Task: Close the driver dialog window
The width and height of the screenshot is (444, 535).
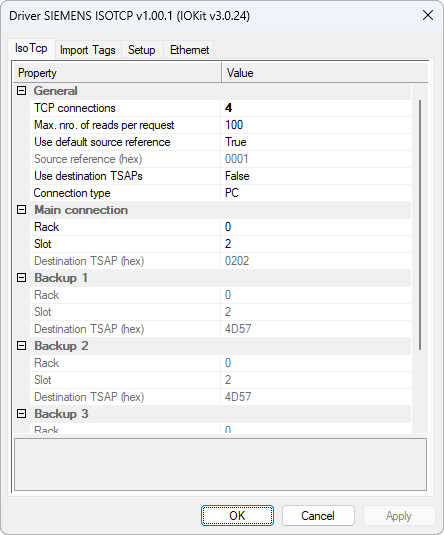Action: point(428,15)
